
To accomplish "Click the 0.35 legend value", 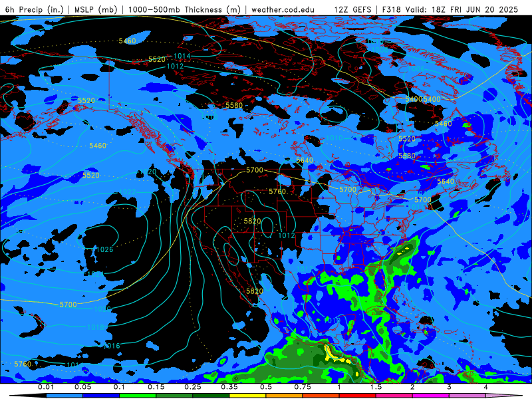I will click(229, 387).
